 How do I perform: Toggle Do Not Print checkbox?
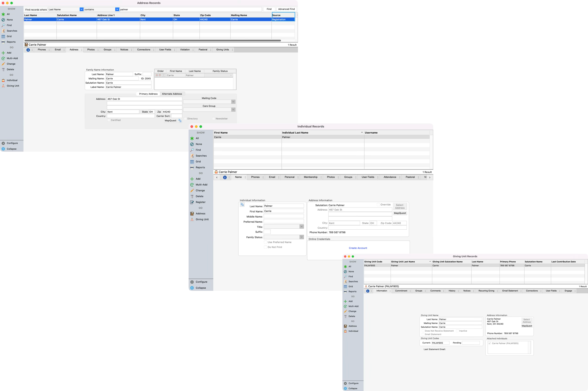click(266, 247)
